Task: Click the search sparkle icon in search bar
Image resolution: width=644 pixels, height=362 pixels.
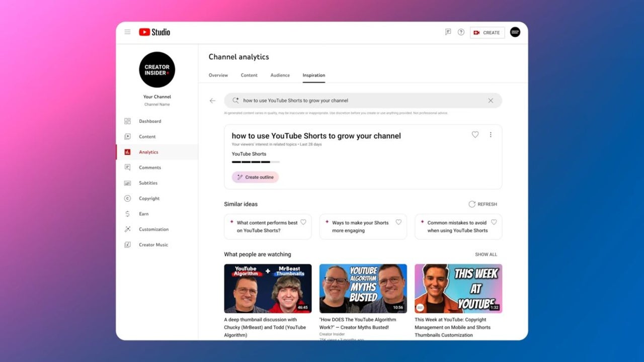Action: tap(235, 101)
